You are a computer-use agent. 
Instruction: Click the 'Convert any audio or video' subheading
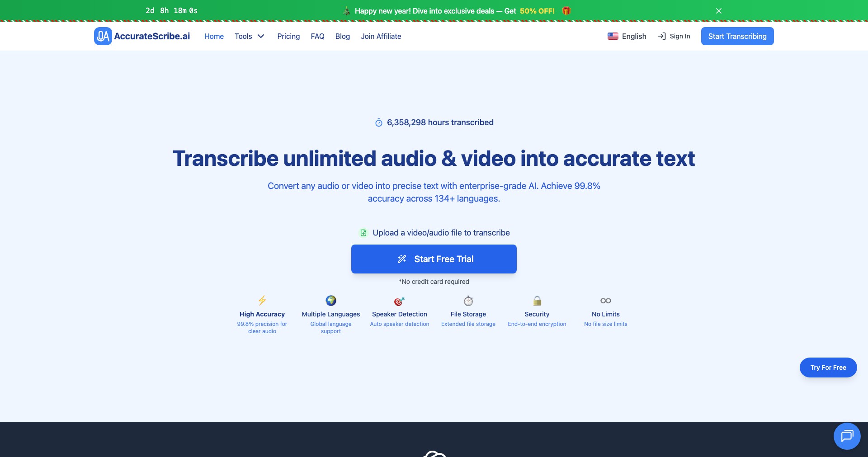tap(434, 192)
